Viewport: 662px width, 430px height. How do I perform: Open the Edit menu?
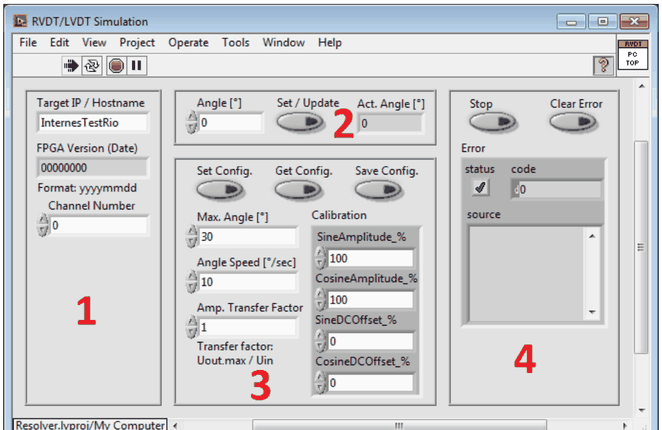click(59, 43)
